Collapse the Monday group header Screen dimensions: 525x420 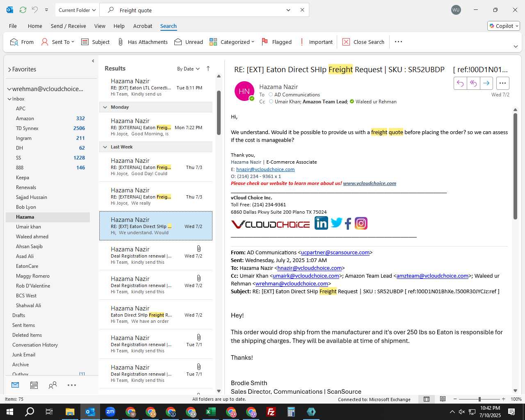tap(156, 107)
